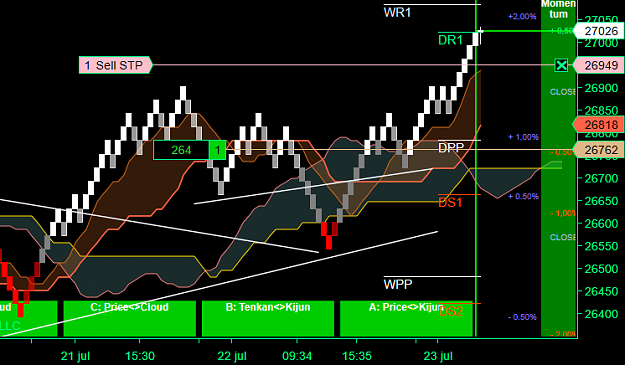Click the DPP pivot label
Screen dimensions: 625x365
[x=451, y=148]
